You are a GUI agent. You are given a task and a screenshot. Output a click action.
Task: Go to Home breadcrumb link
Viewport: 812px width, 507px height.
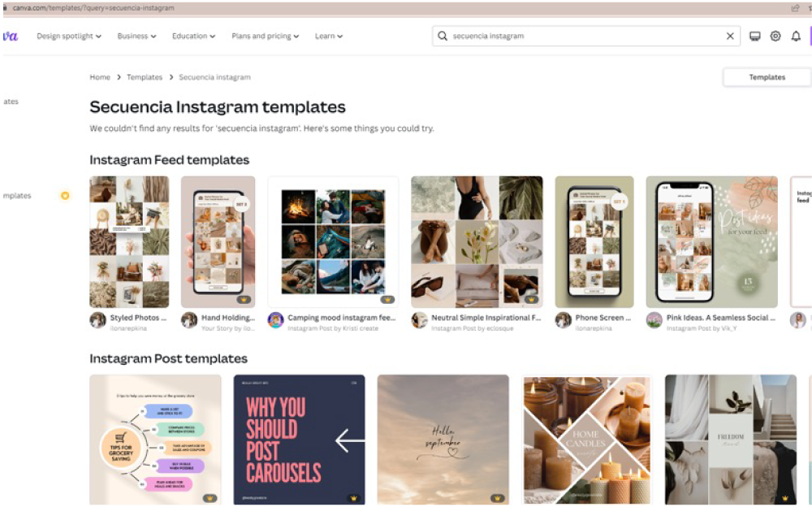(100, 77)
